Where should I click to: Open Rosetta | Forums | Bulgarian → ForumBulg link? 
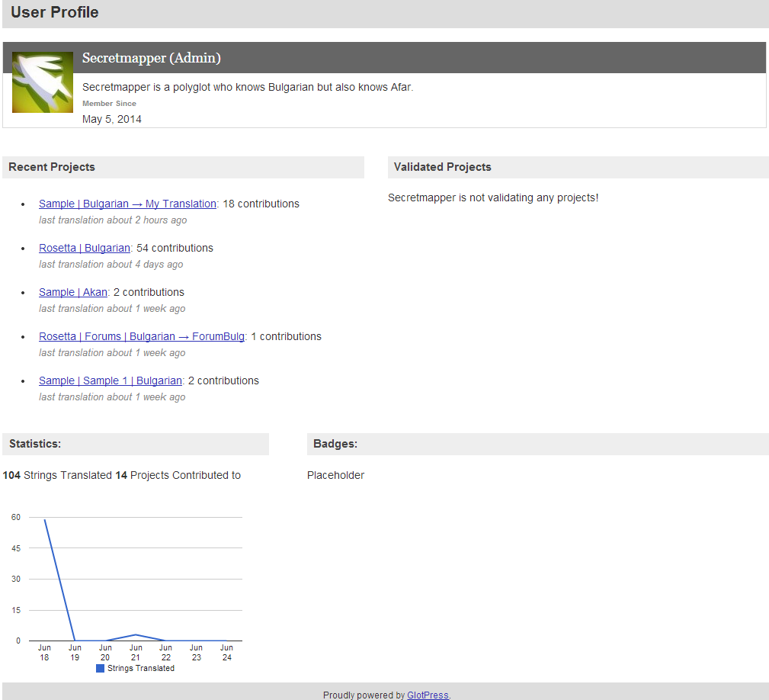[x=142, y=336]
